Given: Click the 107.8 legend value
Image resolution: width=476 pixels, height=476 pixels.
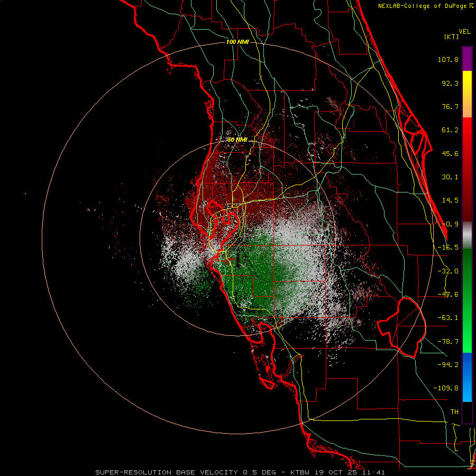Looking at the screenshot, I should 448,59.
